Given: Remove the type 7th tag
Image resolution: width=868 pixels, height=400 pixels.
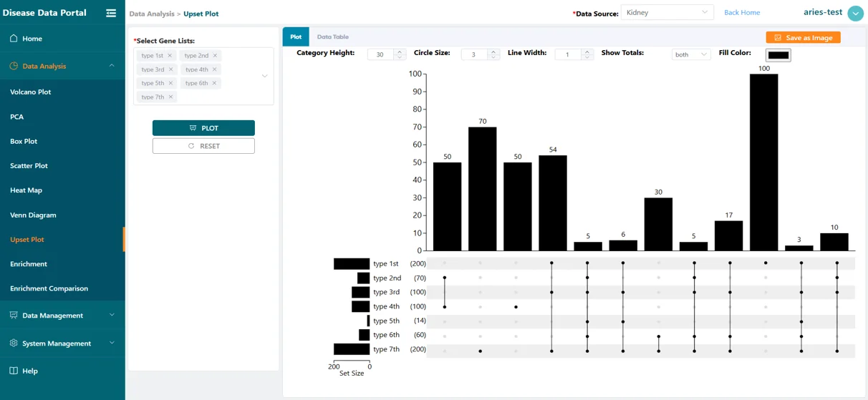Looking at the screenshot, I should click(170, 97).
